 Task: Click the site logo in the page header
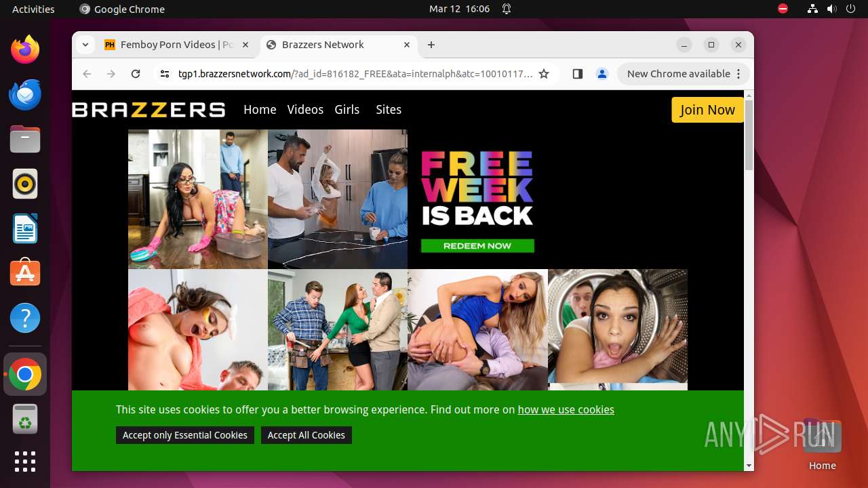(149, 109)
